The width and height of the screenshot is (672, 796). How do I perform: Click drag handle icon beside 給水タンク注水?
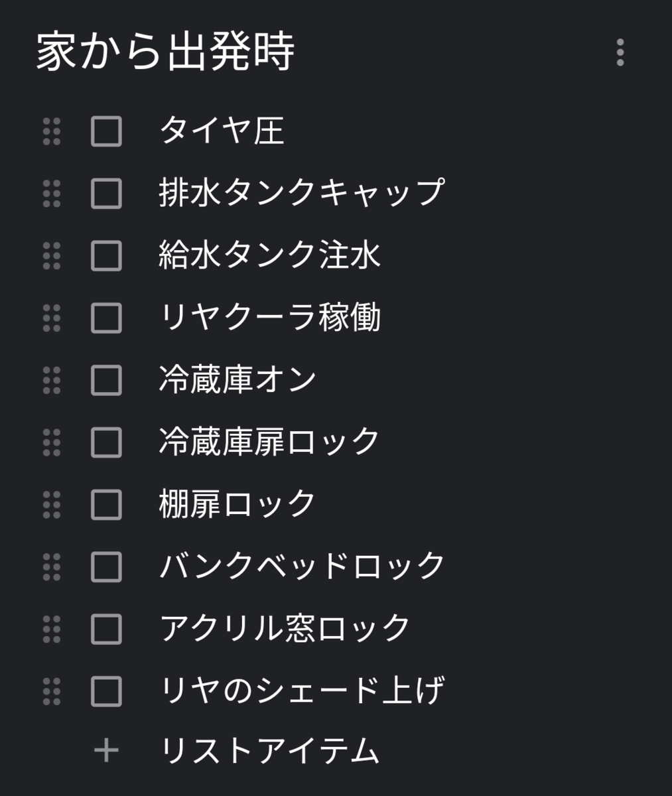click(52, 256)
